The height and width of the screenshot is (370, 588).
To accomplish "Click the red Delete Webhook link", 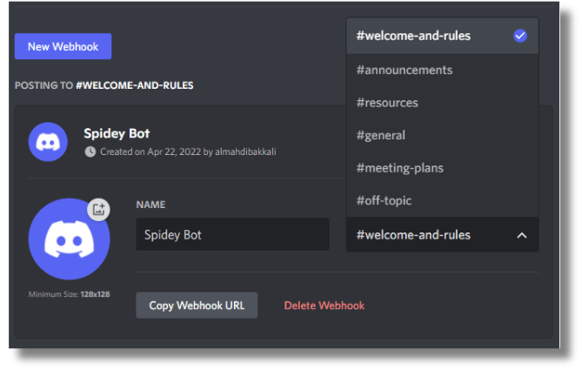I will click(x=324, y=306).
